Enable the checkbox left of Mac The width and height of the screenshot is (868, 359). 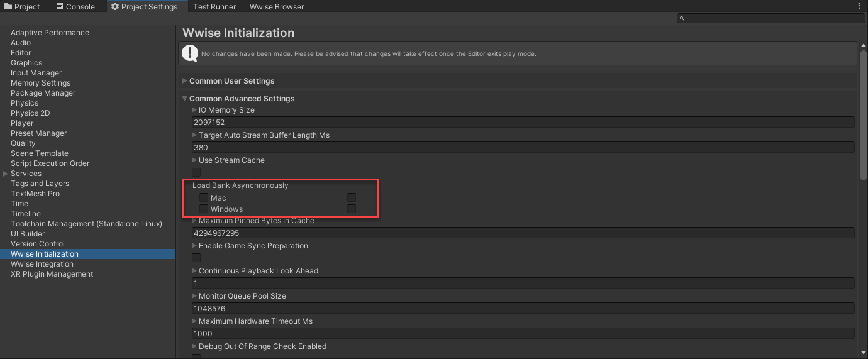point(204,197)
